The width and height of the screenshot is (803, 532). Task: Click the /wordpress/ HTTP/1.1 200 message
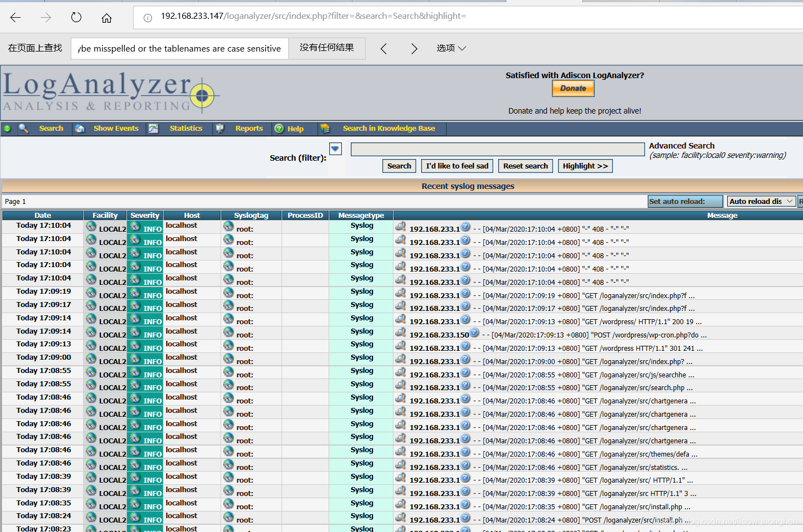click(587, 321)
